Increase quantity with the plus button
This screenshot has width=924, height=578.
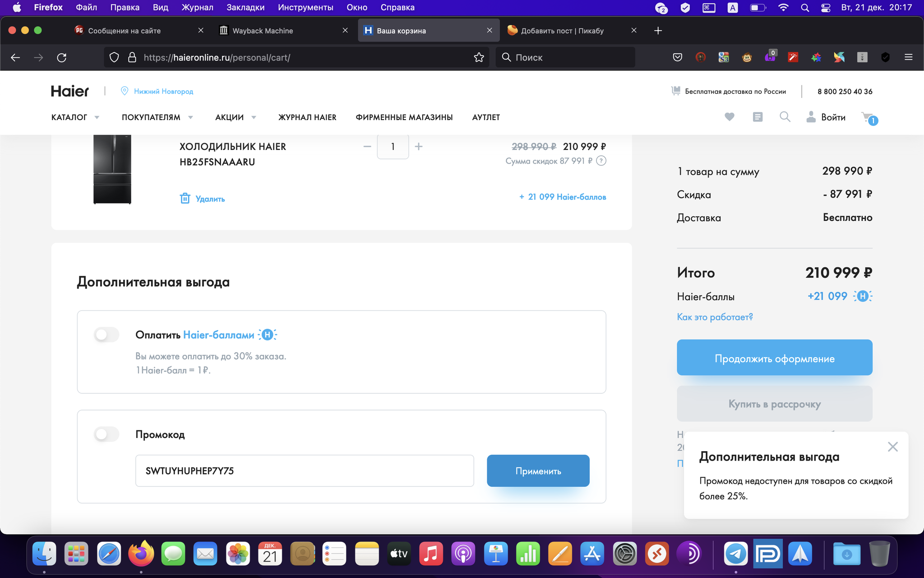(419, 146)
